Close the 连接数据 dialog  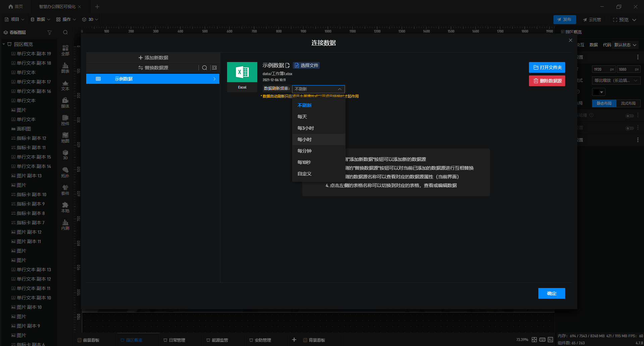pos(570,40)
